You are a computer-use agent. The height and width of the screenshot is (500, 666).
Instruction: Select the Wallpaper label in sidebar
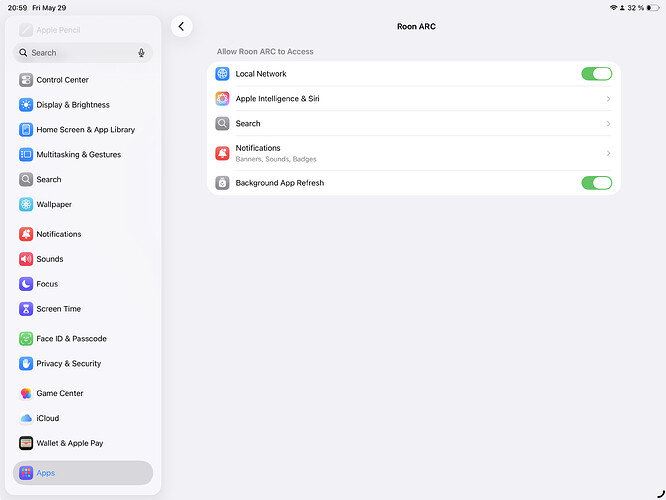54,204
